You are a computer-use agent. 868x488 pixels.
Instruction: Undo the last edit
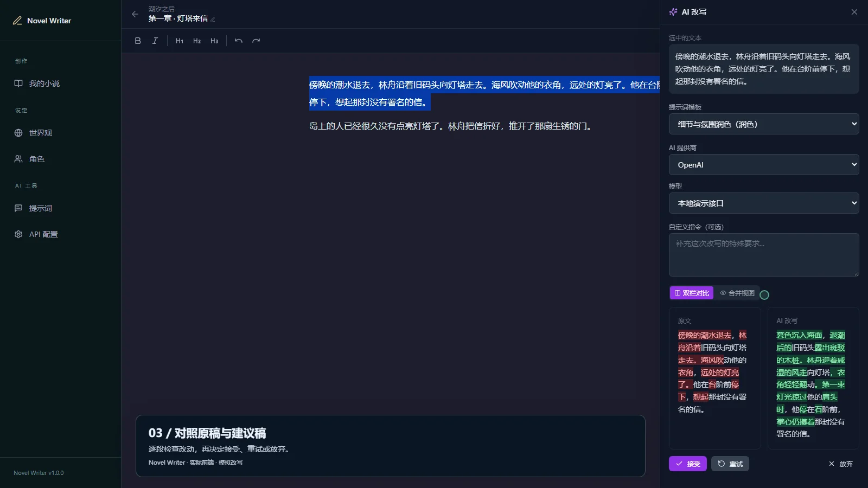pos(239,41)
